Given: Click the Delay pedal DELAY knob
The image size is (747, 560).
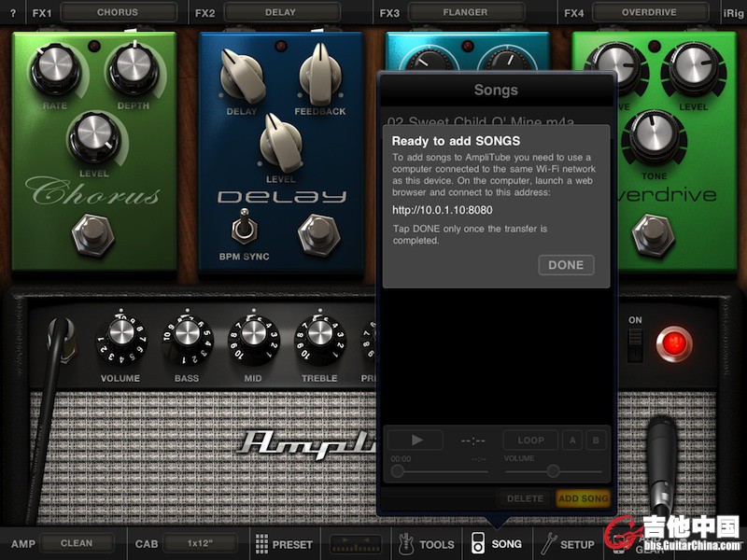Looking at the screenshot, I should [242, 77].
